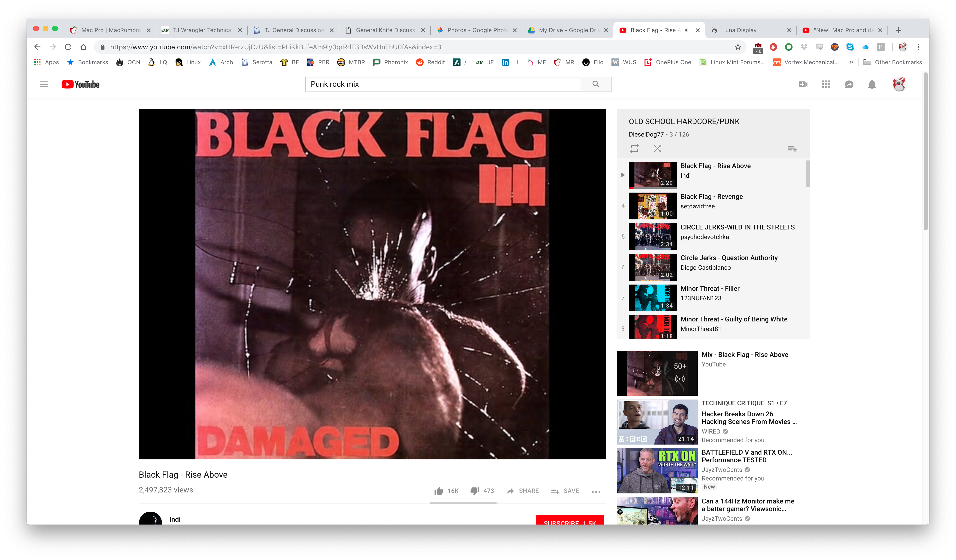Viewport: 956px width, 560px height.
Task: Bookmark this page with the star
Action: [737, 47]
